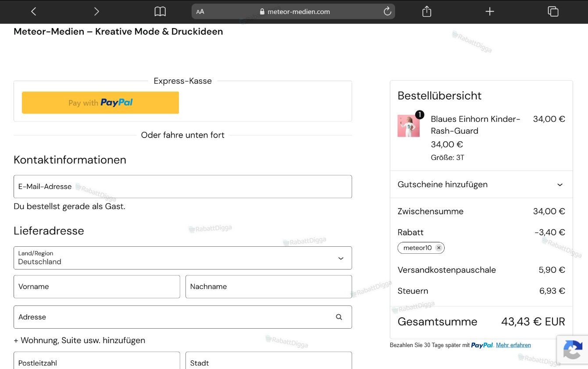The width and height of the screenshot is (588, 369).
Task: Focus the Vorname field
Action: click(97, 287)
